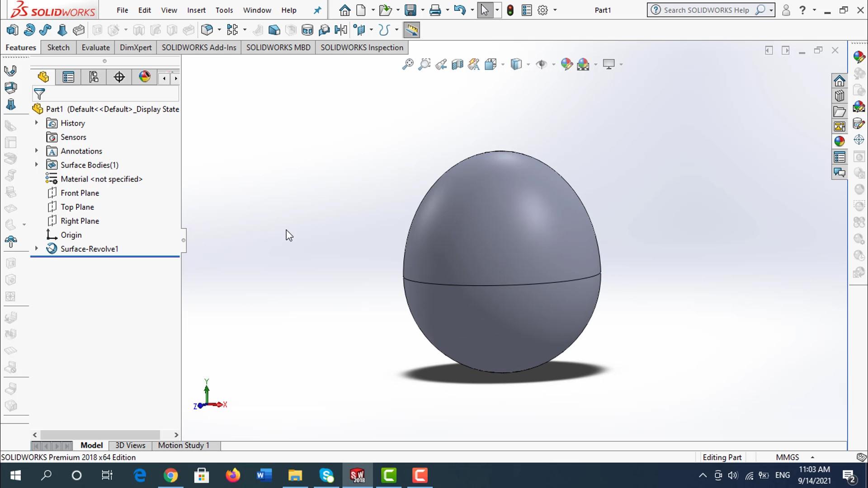The image size is (868, 488).
Task: Click the Search SOLIDWORKS Help field
Action: point(706,10)
